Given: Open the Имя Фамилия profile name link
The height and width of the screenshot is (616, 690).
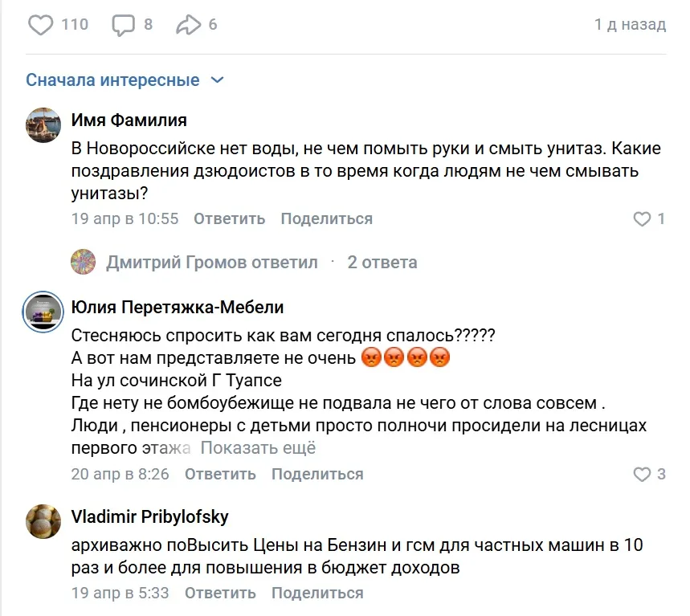Looking at the screenshot, I should [129, 120].
